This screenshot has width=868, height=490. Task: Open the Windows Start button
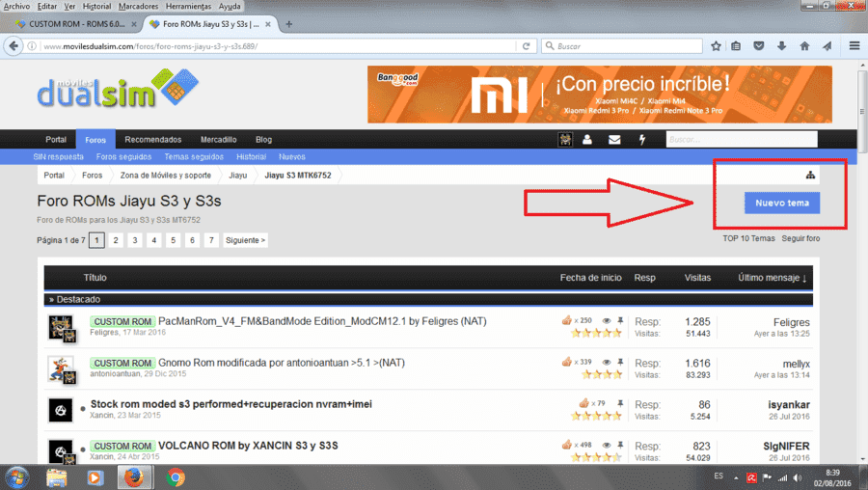tap(17, 477)
